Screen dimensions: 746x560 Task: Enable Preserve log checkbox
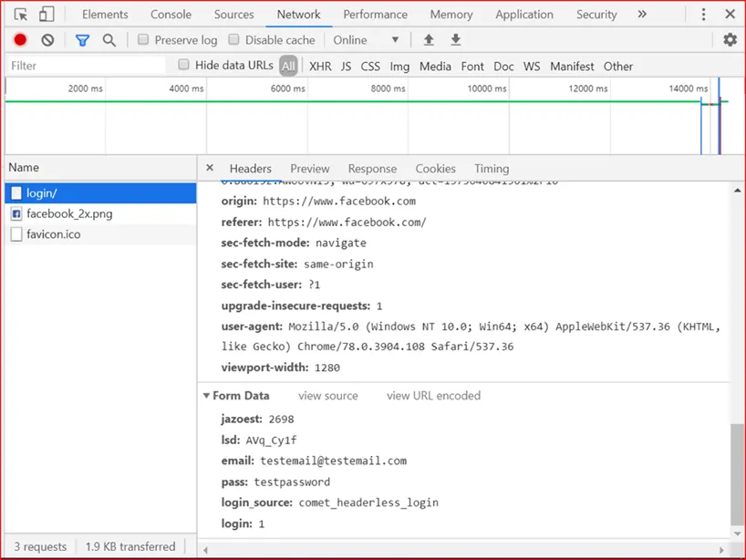coord(143,39)
